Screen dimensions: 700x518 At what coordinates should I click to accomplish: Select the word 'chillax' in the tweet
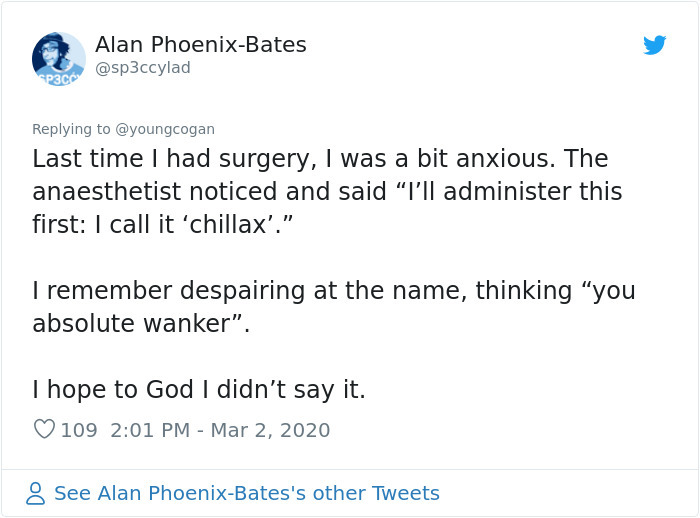click(228, 224)
